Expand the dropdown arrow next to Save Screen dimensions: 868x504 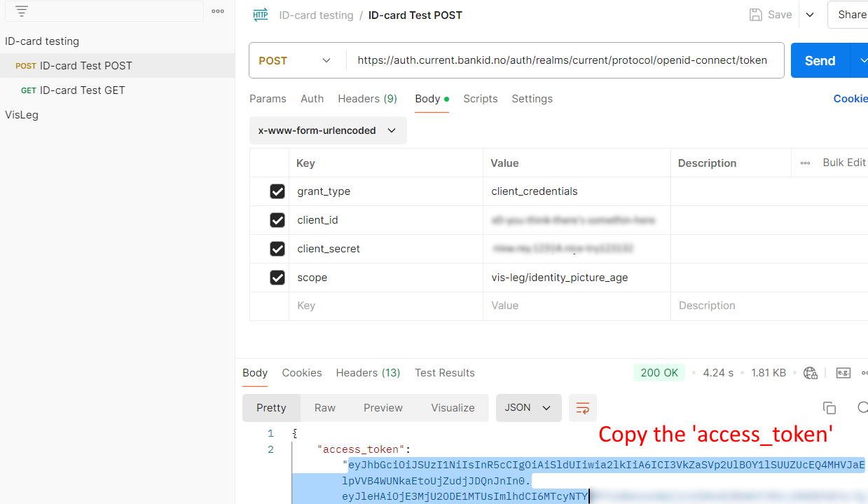(x=810, y=15)
